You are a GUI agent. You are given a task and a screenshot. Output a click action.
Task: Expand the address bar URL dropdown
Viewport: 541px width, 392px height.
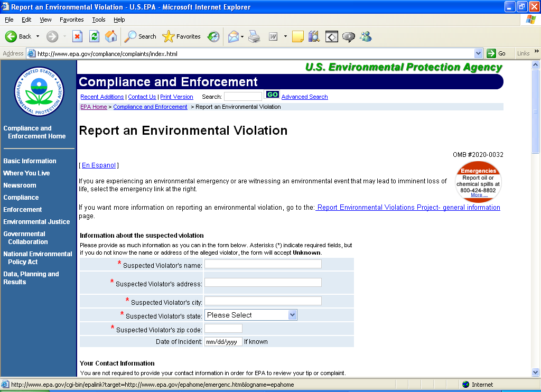pyautogui.click(x=478, y=53)
